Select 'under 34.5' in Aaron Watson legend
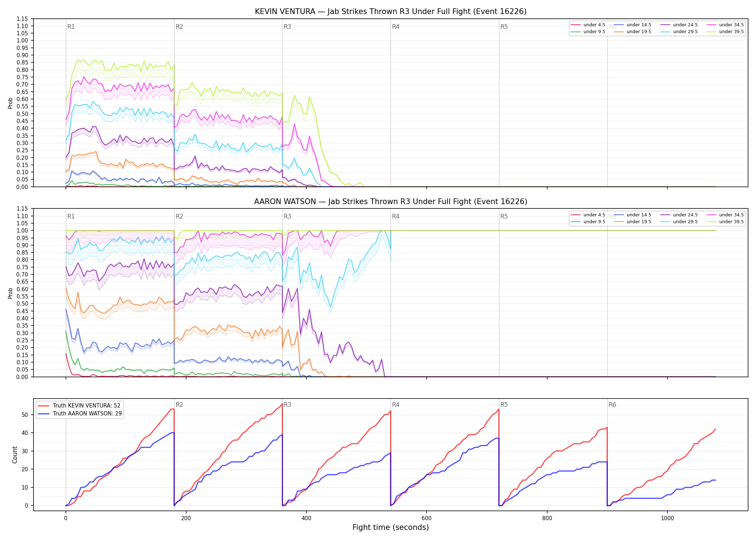This screenshot has width=756, height=540. (725, 215)
